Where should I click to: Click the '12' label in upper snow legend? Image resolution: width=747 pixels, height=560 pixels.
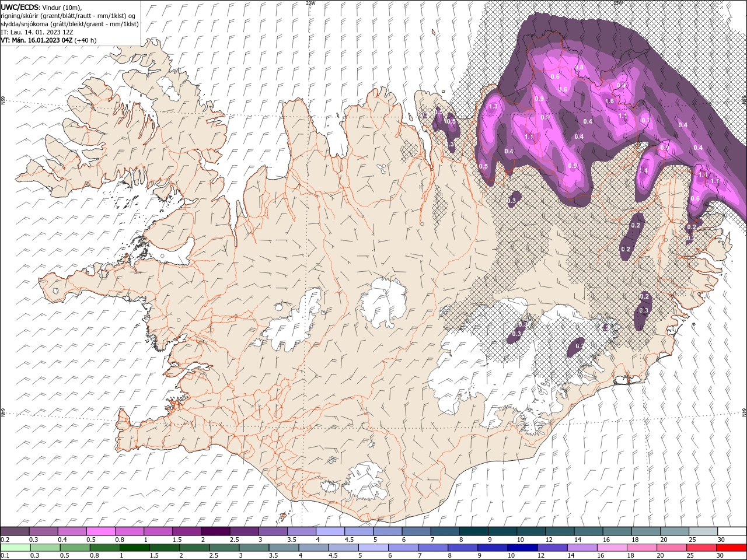(x=549, y=540)
